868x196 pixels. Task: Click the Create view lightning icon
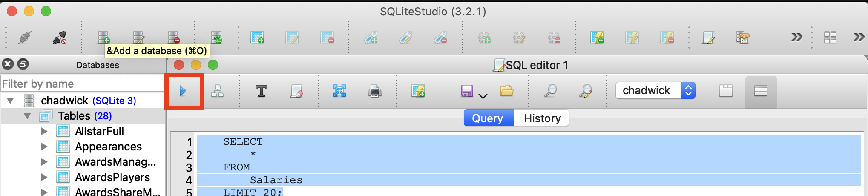597,37
